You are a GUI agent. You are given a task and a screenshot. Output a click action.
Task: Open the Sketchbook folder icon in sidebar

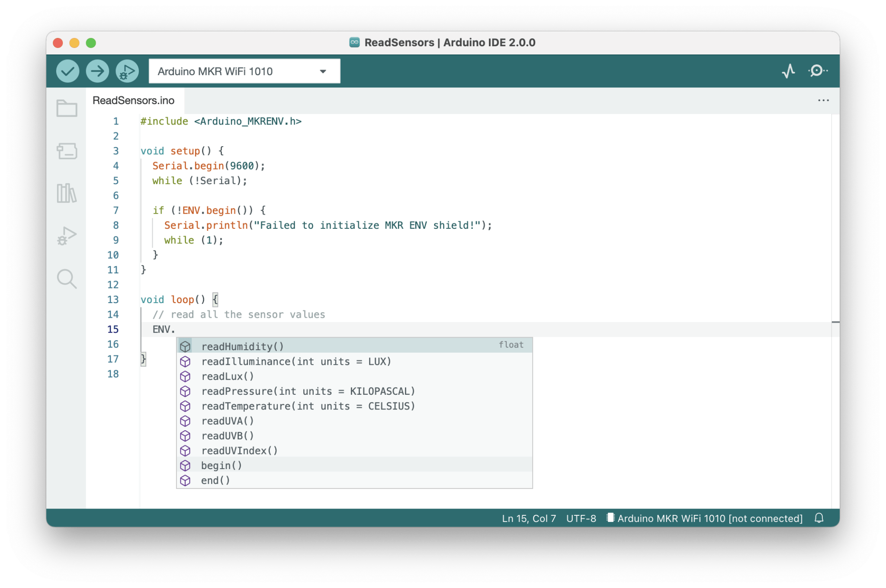tap(67, 109)
